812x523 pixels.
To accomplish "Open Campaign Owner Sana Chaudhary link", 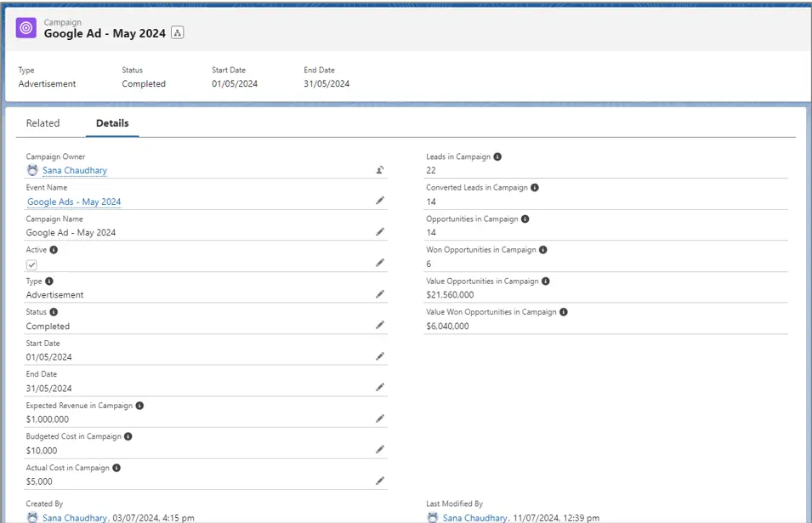I will point(75,170).
